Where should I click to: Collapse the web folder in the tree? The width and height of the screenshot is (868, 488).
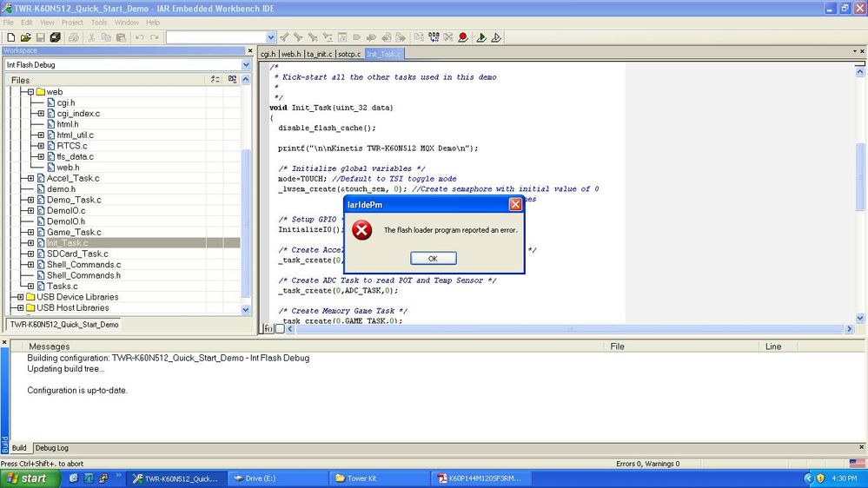(30, 92)
